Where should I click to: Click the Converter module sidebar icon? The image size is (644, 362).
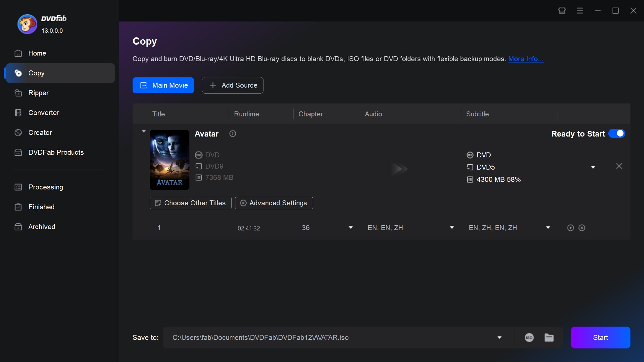(18, 113)
